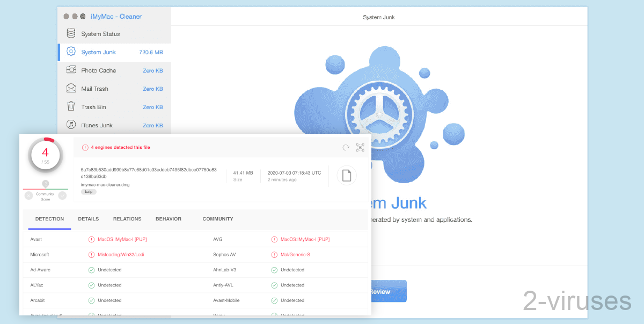Click the Photo Cache camera icon

(71, 70)
